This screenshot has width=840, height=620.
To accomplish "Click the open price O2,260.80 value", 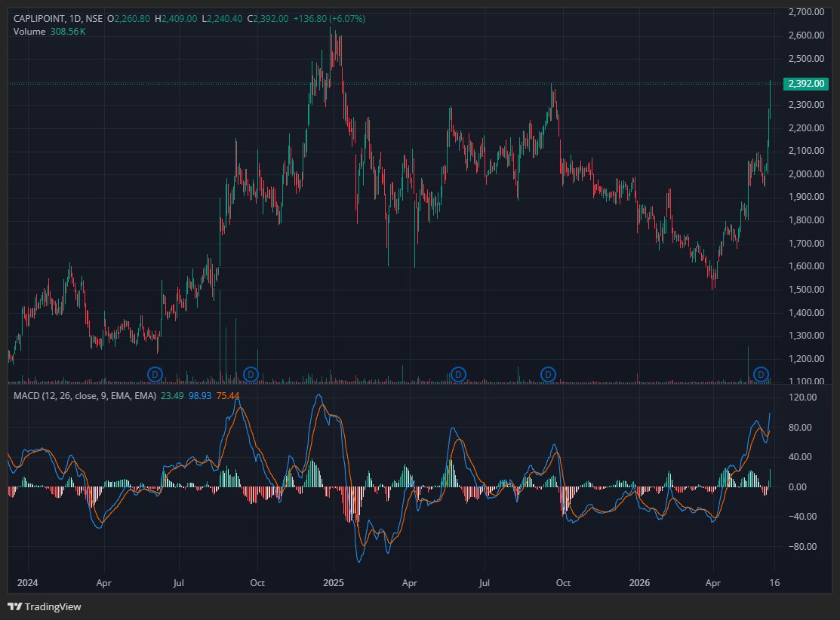I will [128, 19].
